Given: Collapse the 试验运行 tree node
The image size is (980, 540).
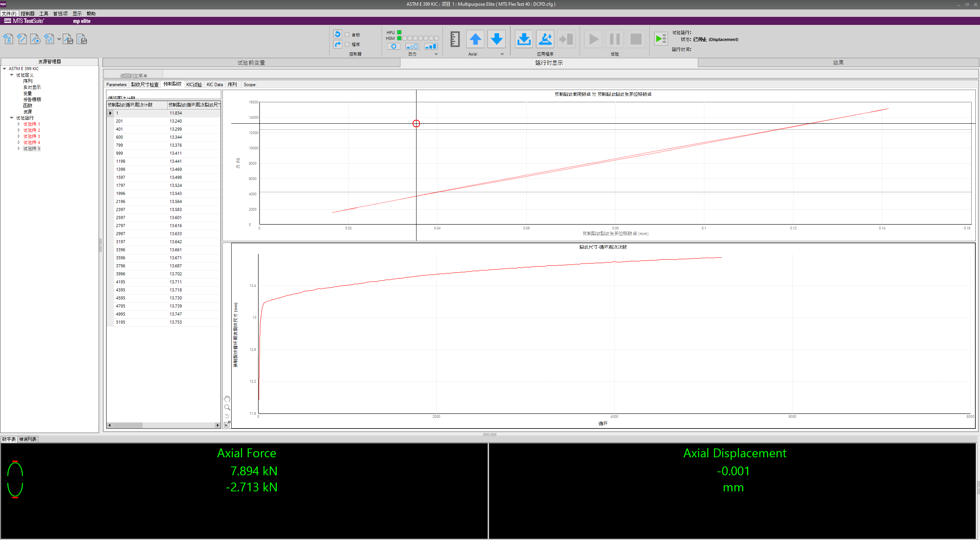Looking at the screenshot, I should tap(12, 118).
